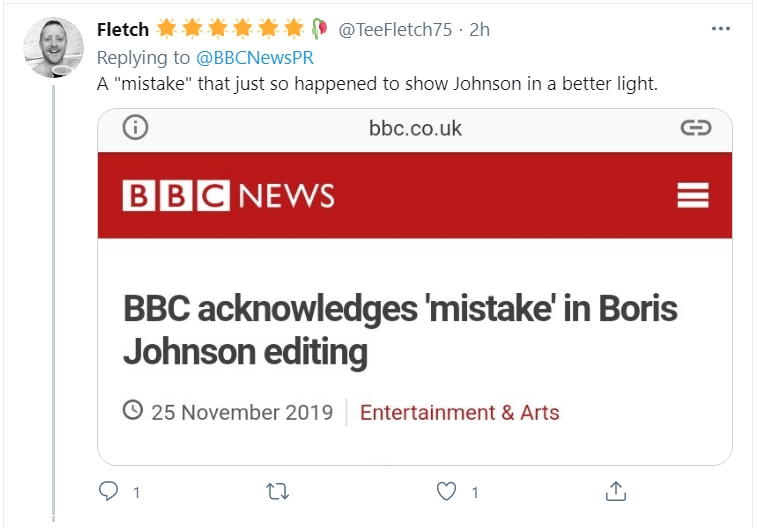Click the reply speech bubble icon
Viewport: 758px width, 528px height.
[x=109, y=491]
